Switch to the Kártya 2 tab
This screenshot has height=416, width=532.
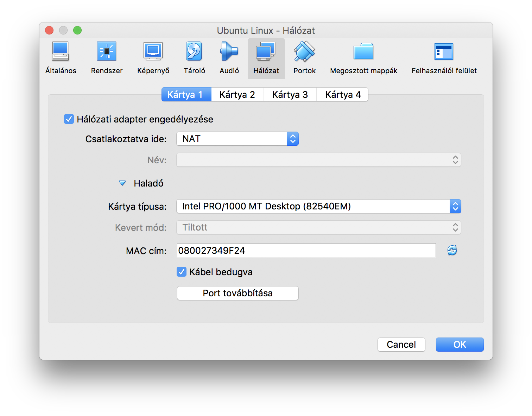pyautogui.click(x=237, y=94)
